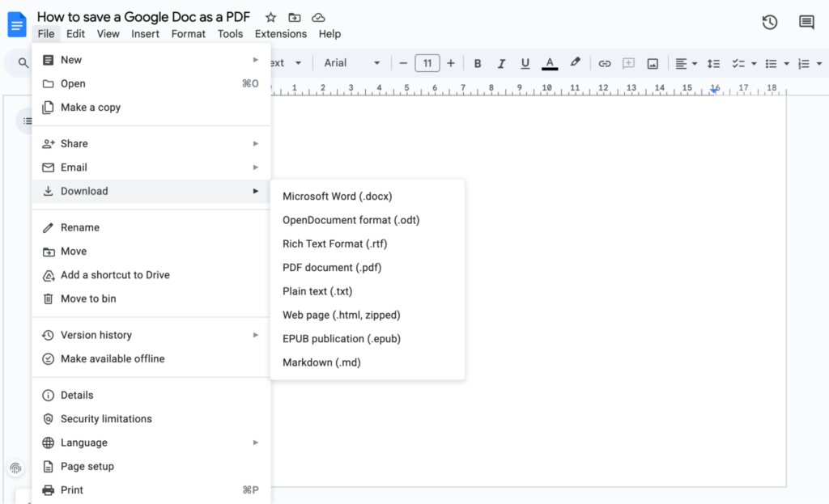Click the document title text
This screenshot has width=829, height=504.
(x=143, y=17)
